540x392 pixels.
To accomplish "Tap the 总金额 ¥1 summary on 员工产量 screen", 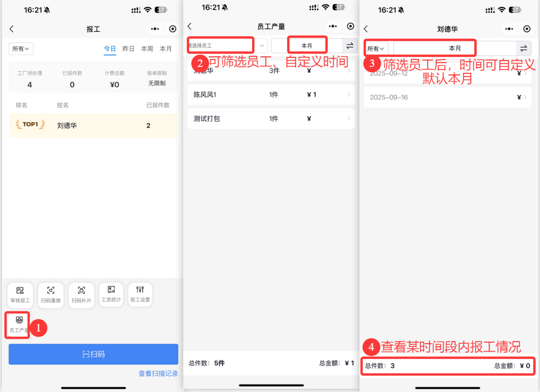I will pyautogui.click(x=337, y=363).
